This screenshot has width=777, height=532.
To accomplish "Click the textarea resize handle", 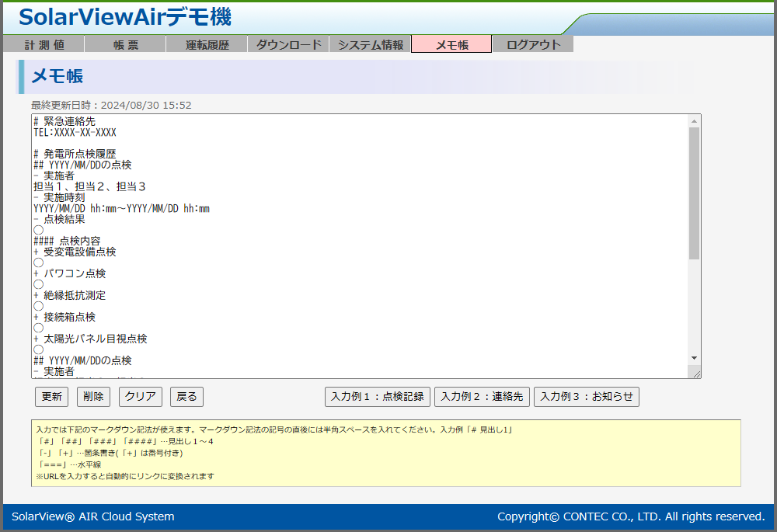I will [696, 374].
